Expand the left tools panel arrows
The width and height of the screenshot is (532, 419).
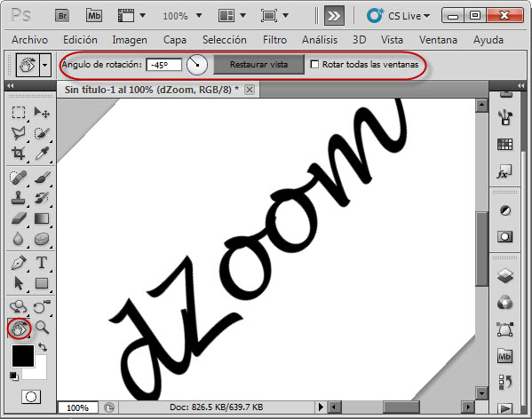point(11,86)
